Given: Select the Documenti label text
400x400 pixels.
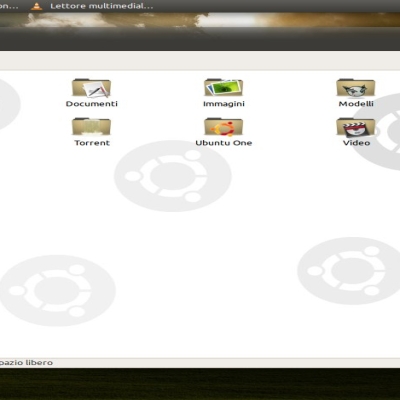Looking at the screenshot, I should point(92,104).
